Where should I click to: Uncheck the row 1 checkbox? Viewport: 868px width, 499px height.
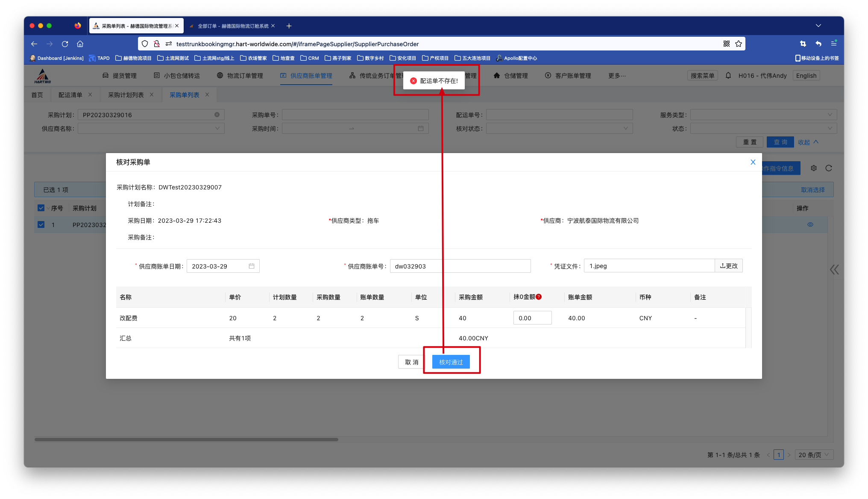tap(41, 224)
